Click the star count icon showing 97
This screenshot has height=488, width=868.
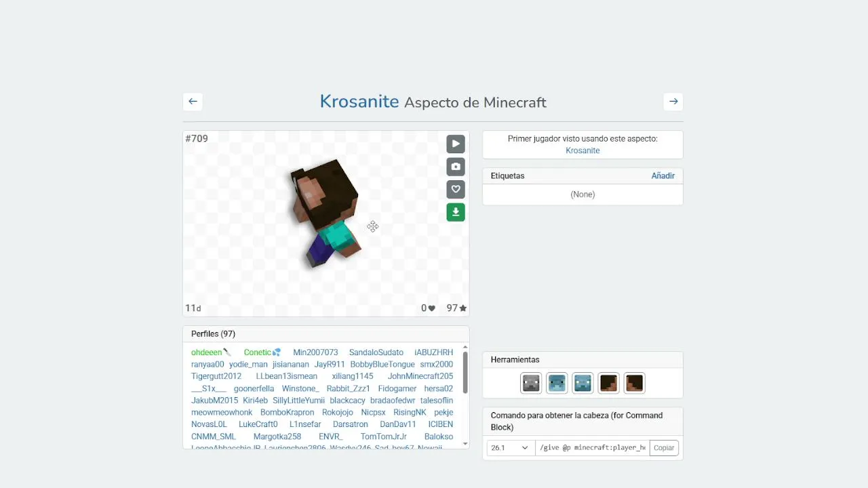(463, 308)
